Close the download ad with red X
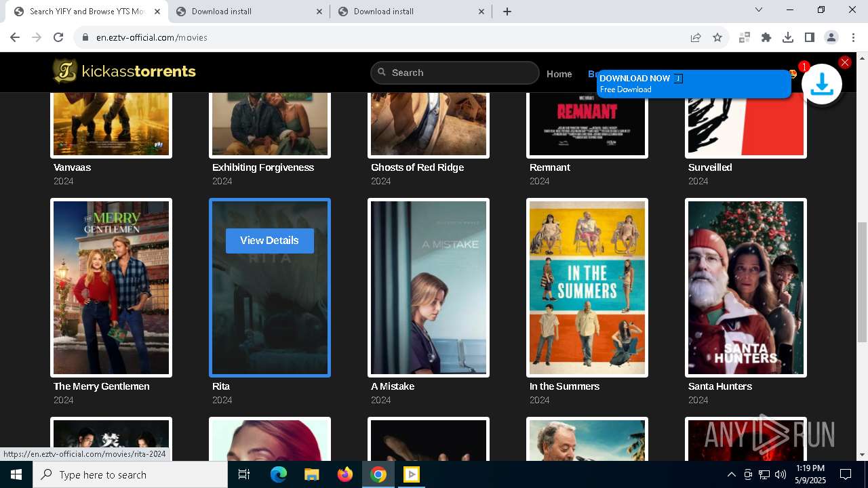 coord(845,62)
